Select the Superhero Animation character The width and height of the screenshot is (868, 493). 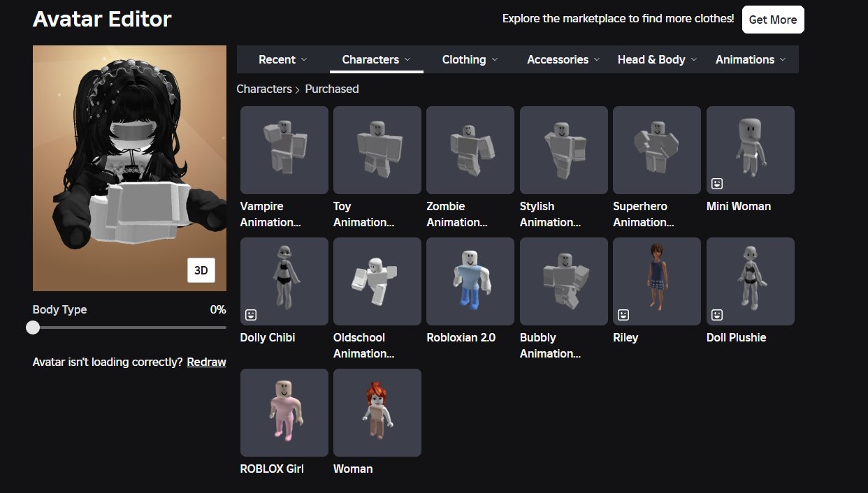pos(656,150)
